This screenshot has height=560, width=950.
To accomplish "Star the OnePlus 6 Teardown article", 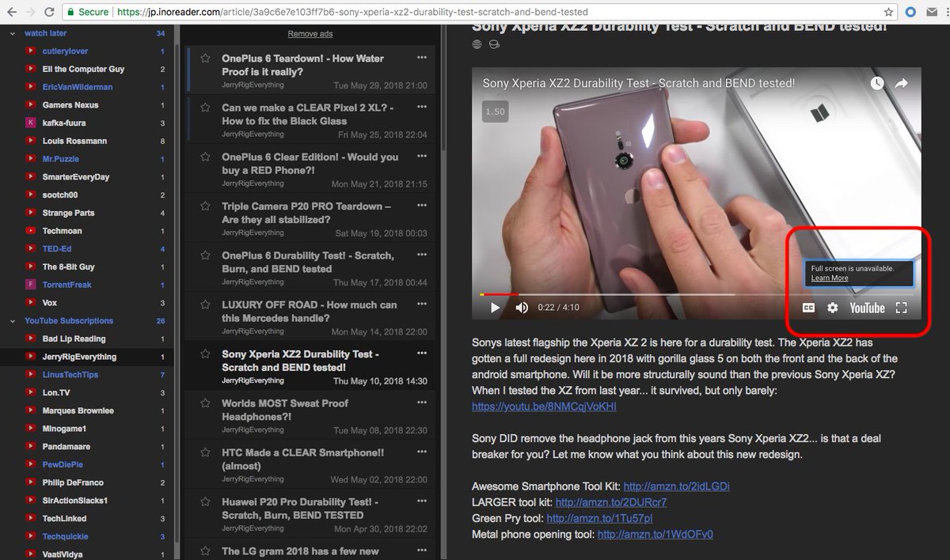I will click(x=206, y=59).
